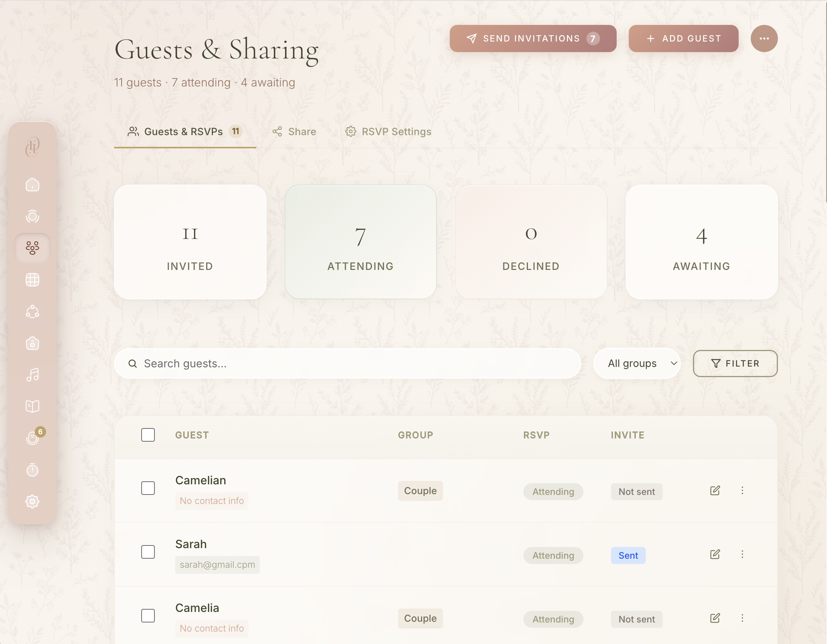Open the Home icon in the sidebar
The width and height of the screenshot is (827, 644).
coord(32,185)
